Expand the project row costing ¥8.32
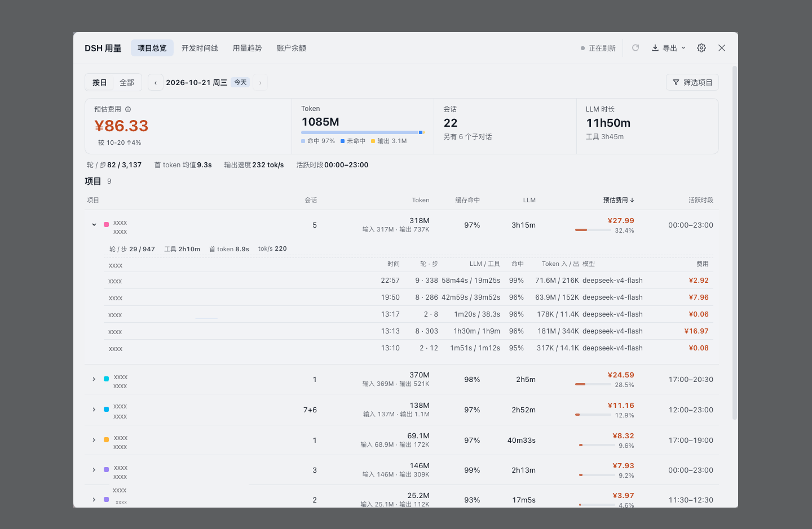This screenshot has height=529, width=812. point(94,440)
